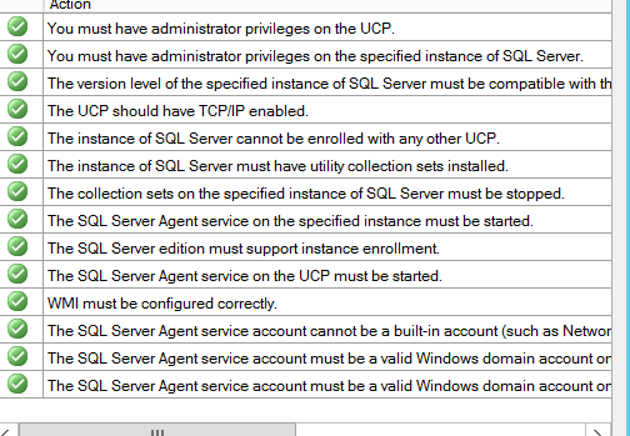Click green check icon beside UCP administrator privileges row
Image resolution: width=630 pixels, height=436 pixels.
click(x=17, y=27)
